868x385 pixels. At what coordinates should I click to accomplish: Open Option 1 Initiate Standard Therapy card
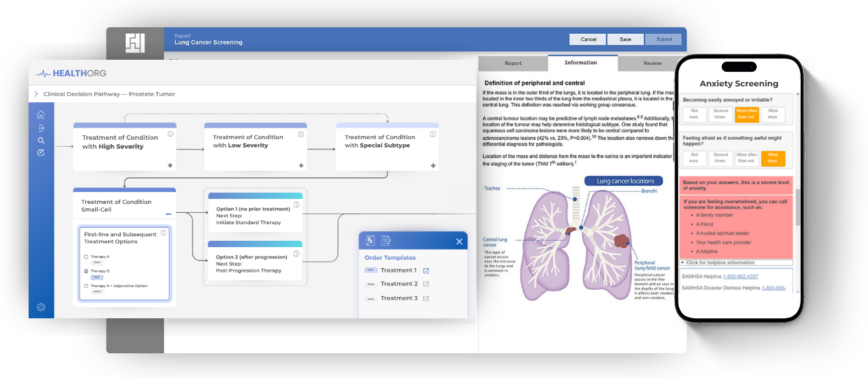pos(255,211)
